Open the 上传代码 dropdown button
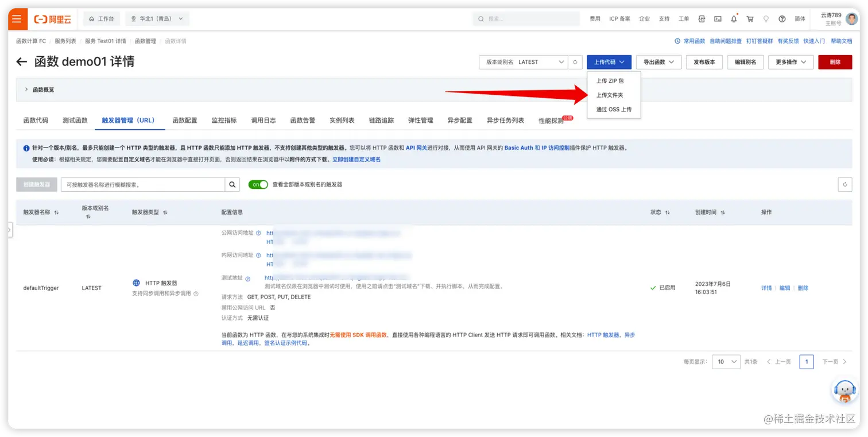 pyautogui.click(x=609, y=62)
